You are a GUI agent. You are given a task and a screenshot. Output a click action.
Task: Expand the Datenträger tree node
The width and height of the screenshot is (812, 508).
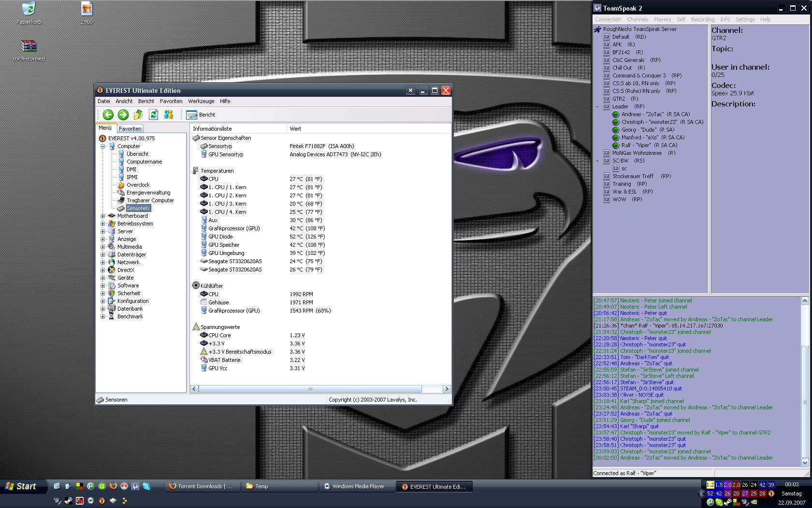coord(102,254)
